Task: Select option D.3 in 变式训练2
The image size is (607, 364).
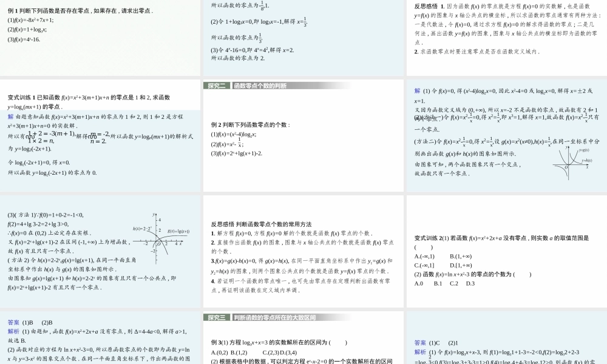Action: tap(470, 283)
